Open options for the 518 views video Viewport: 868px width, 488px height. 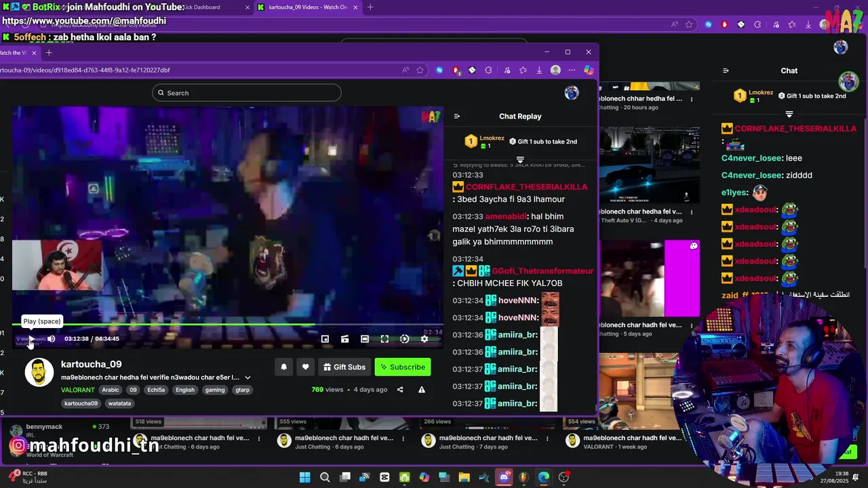pos(258,439)
